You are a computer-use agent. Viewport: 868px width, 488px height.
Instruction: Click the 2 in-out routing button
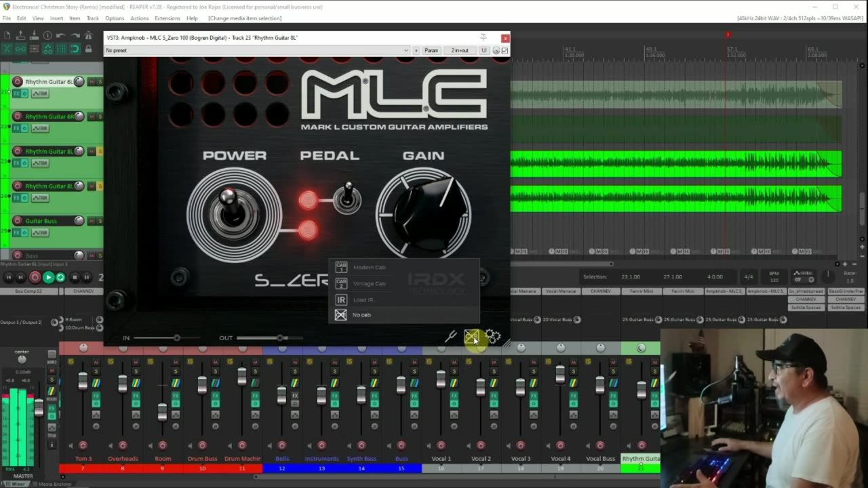click(x=460, y=50)
